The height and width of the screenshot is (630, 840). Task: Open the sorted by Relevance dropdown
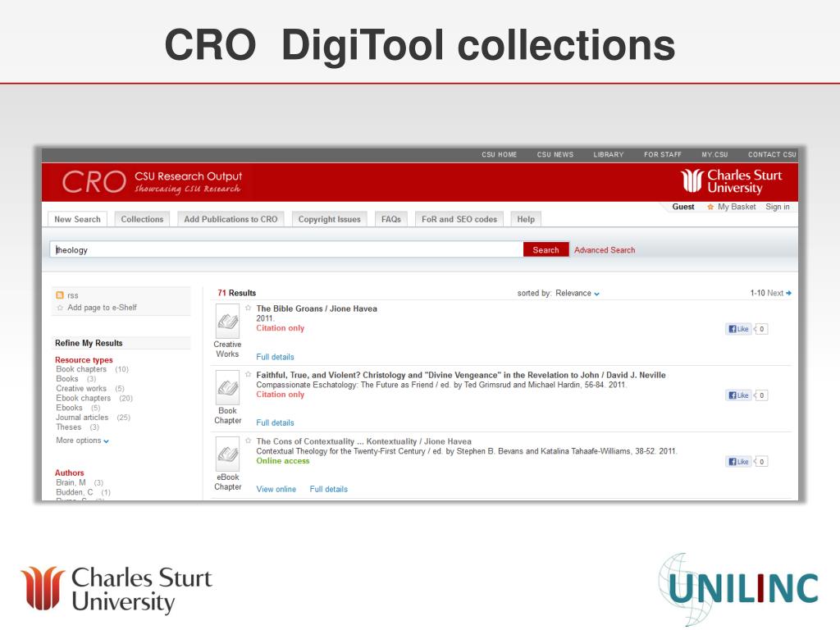click(577, 293)
